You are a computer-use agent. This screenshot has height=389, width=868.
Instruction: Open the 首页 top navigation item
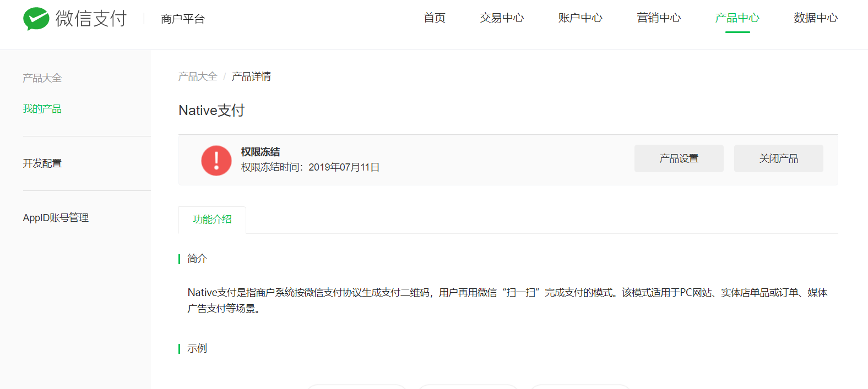click(x=435, y=18)
